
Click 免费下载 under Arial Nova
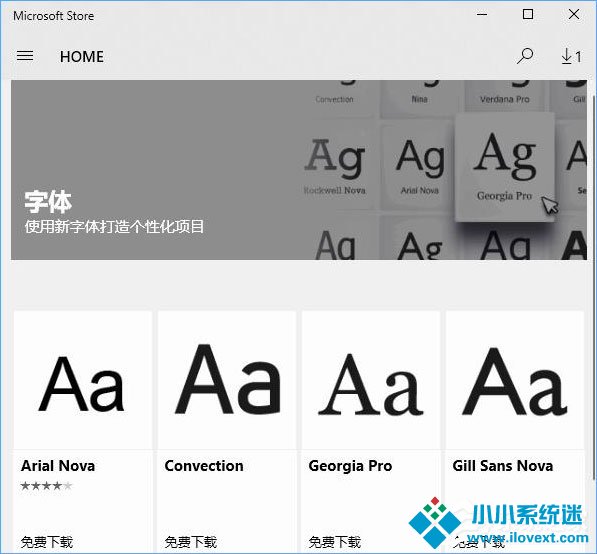(x=46, y=542)
